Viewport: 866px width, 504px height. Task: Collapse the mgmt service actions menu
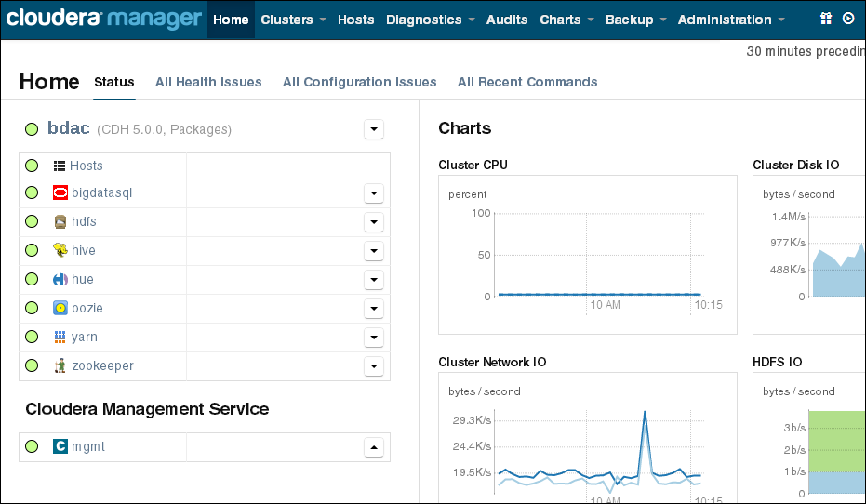[x=374, y=447]
